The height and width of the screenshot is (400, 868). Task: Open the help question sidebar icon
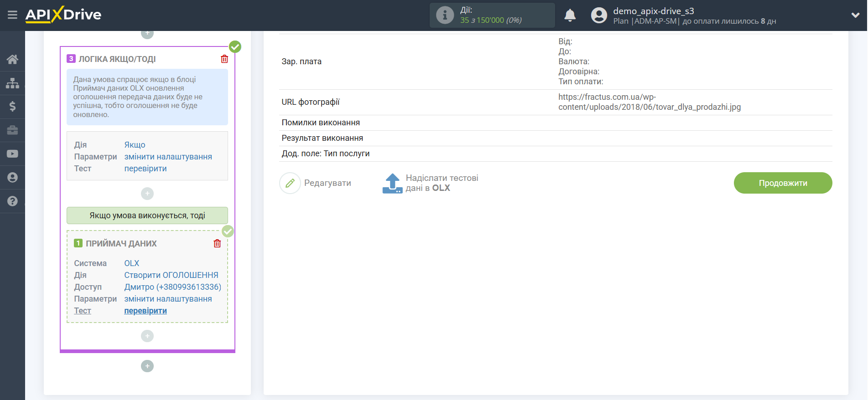coord(12,201)
